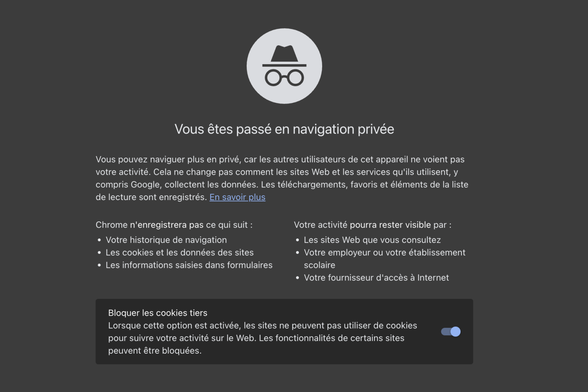Screen dimensions: 588x392
Task: Click "Chrome n'enregistrera pas ce qui suit" heading
Action: (x=174, y=225)
